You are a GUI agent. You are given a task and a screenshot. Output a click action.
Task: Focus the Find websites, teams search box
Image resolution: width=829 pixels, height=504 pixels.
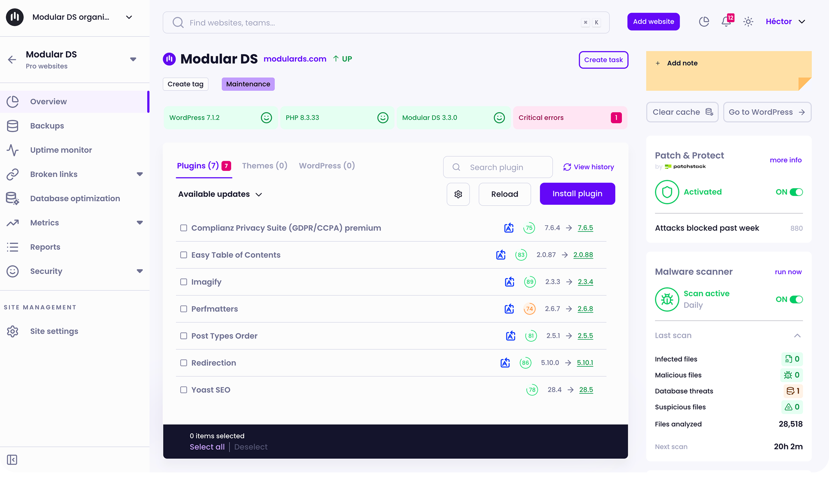[386, 23]
